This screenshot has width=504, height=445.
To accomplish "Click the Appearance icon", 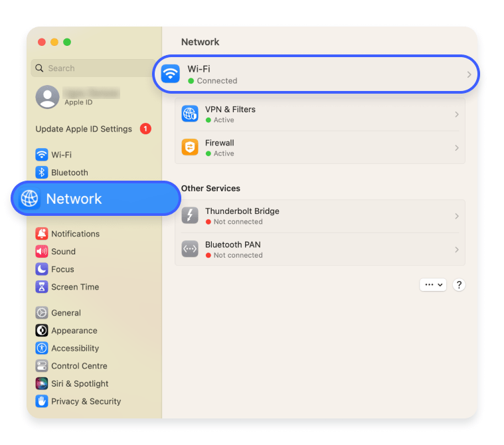I will [x=41, y=330].
